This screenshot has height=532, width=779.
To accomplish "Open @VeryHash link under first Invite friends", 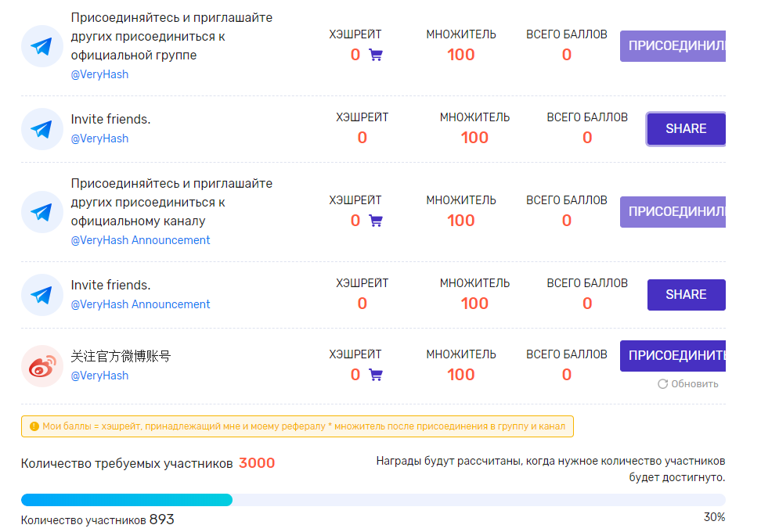I will 100,138.
